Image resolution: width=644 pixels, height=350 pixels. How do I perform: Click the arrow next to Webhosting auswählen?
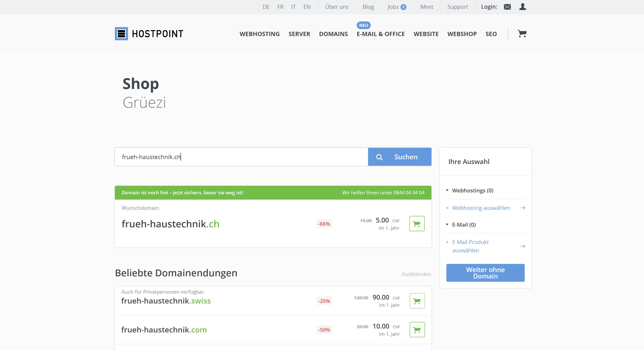coord(523,208)
